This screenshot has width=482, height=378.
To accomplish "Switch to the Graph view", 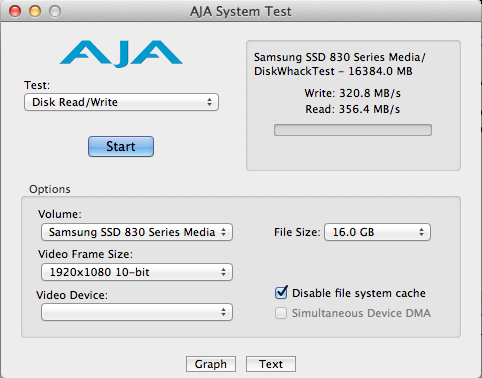I will pyautogui.click(x=211, y=364).
